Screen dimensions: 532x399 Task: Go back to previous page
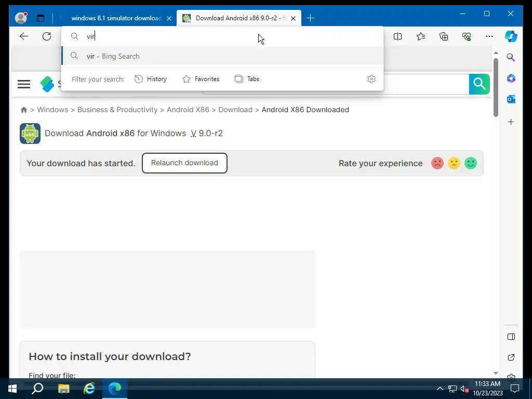click(x=24, y=36)
